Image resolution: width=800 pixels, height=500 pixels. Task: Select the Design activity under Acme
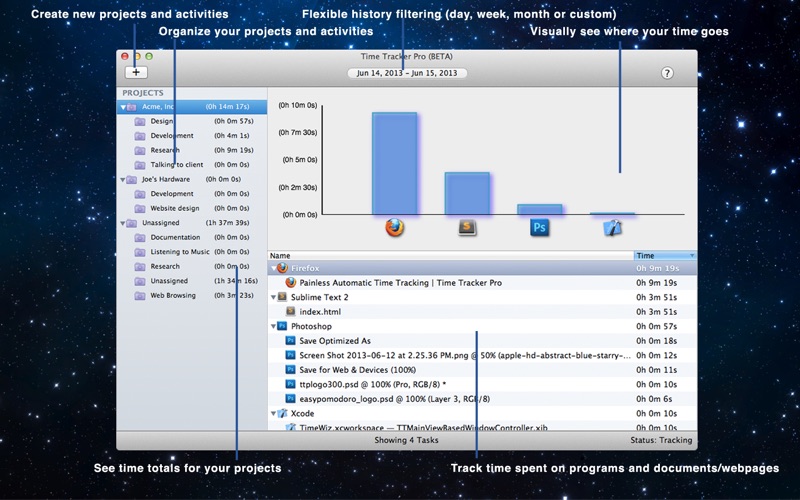point(192,121)
